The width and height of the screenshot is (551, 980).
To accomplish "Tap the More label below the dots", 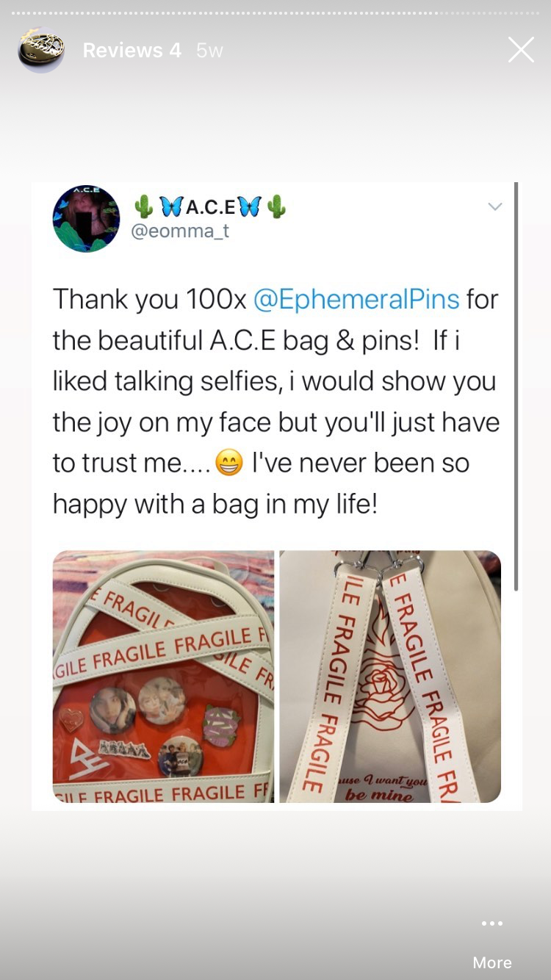I will pos(492,962).
